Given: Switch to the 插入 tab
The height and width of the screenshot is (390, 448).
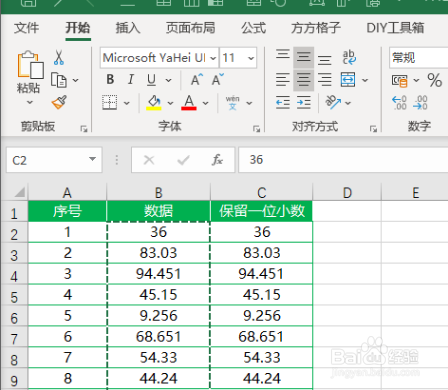Looking at the screenshot, I should pyautogui.click(x=128, y=28).
